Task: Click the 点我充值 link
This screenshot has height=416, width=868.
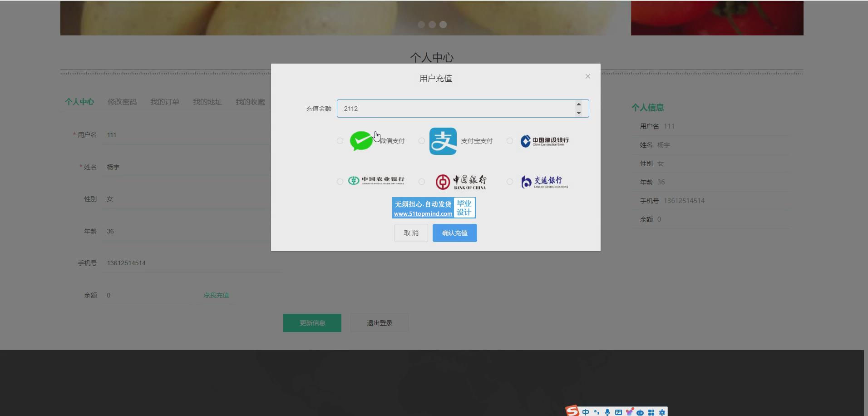Action: click(x=216, y=295)
